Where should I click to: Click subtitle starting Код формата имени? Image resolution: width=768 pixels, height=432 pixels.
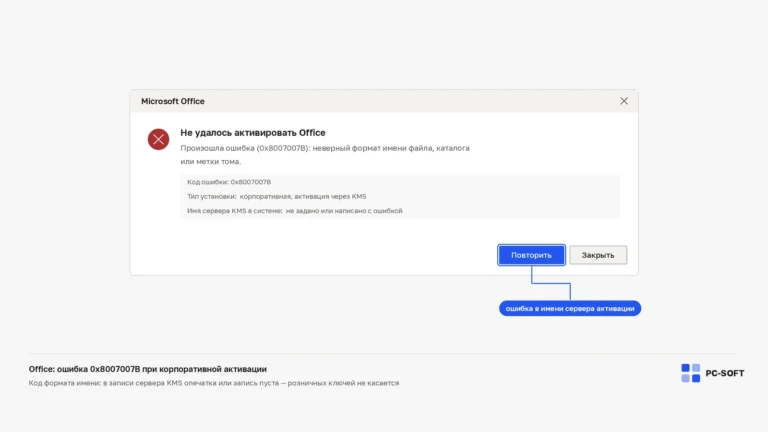[214, 383]
